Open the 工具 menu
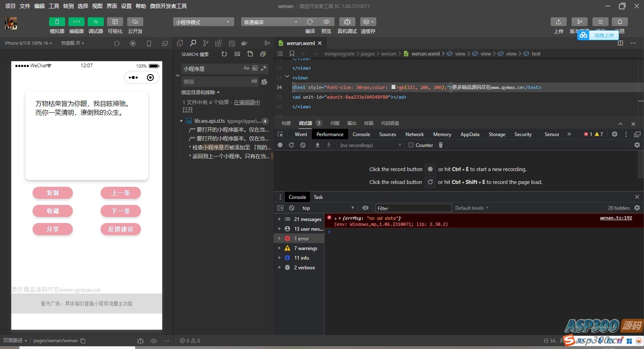The width and height of the screenshot is (644, 349). click(54, 6)
